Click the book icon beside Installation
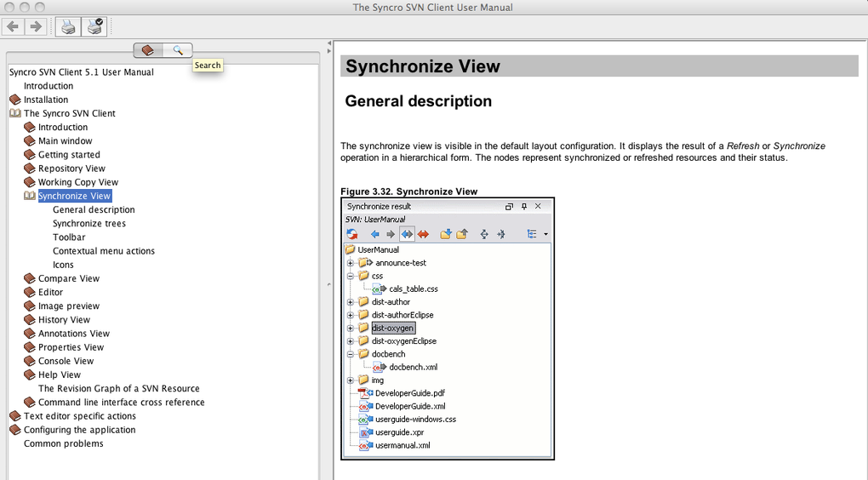868x480 pixels. tap(15, 100)
